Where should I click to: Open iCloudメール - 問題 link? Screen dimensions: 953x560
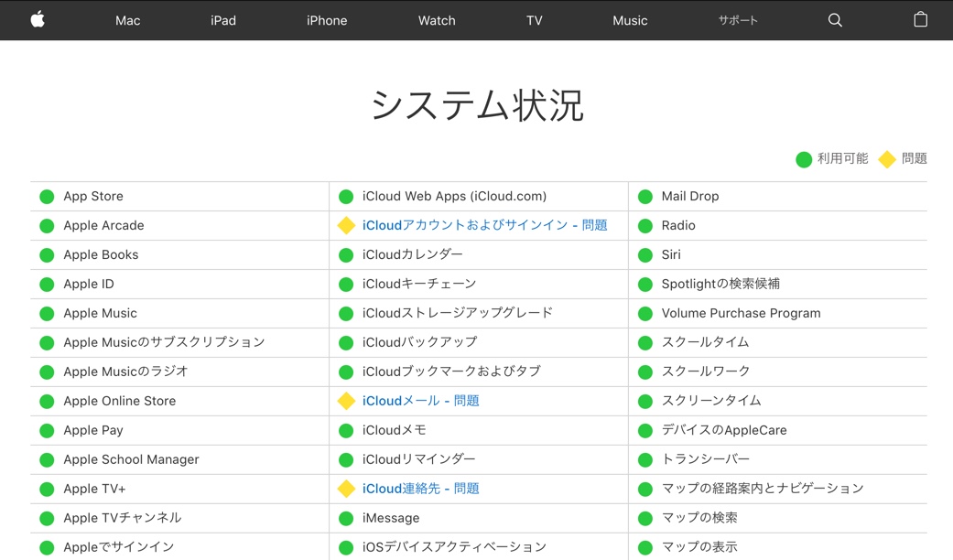[x=420, y=401]
